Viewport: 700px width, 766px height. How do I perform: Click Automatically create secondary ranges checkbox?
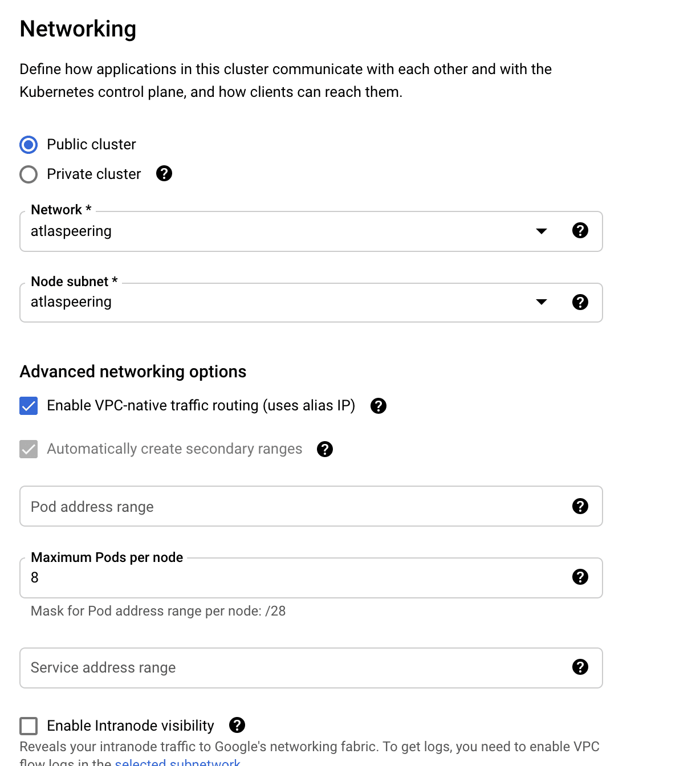29,449
